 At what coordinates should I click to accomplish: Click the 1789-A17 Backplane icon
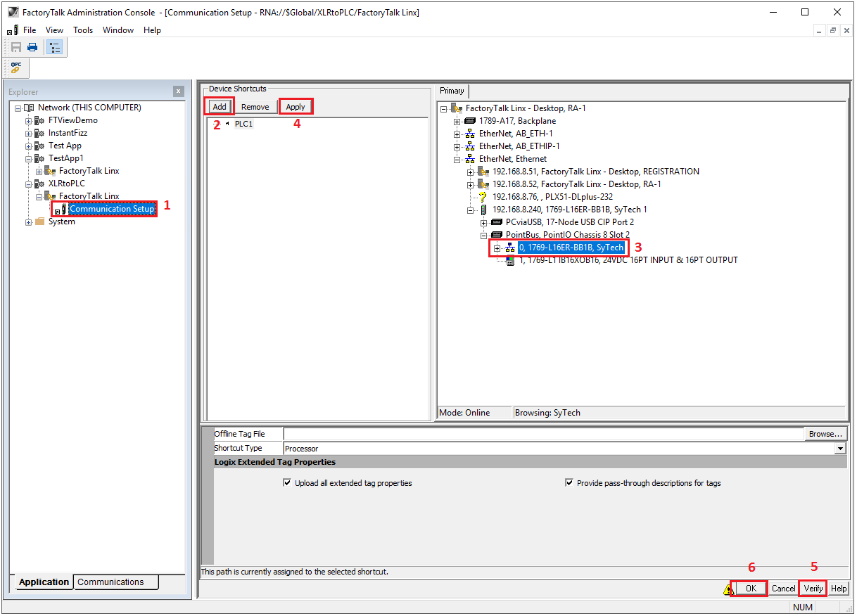(470, 121)
